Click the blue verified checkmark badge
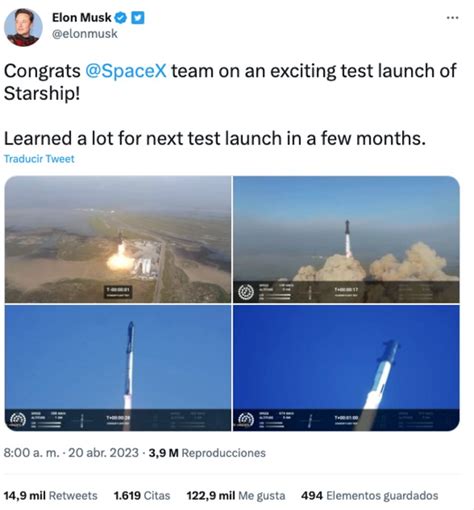Screen dimensions: 474x510 pos(121,18)
